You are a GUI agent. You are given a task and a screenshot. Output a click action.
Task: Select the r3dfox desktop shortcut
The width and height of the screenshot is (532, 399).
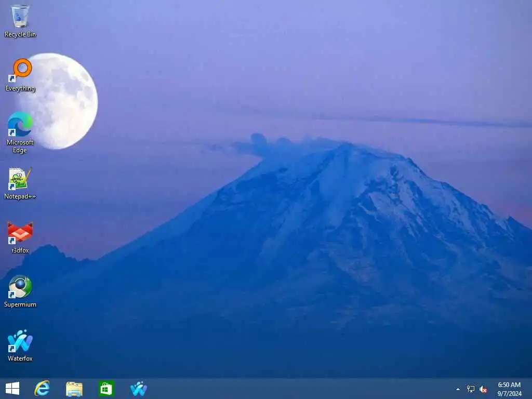click(x=20, y=237)
